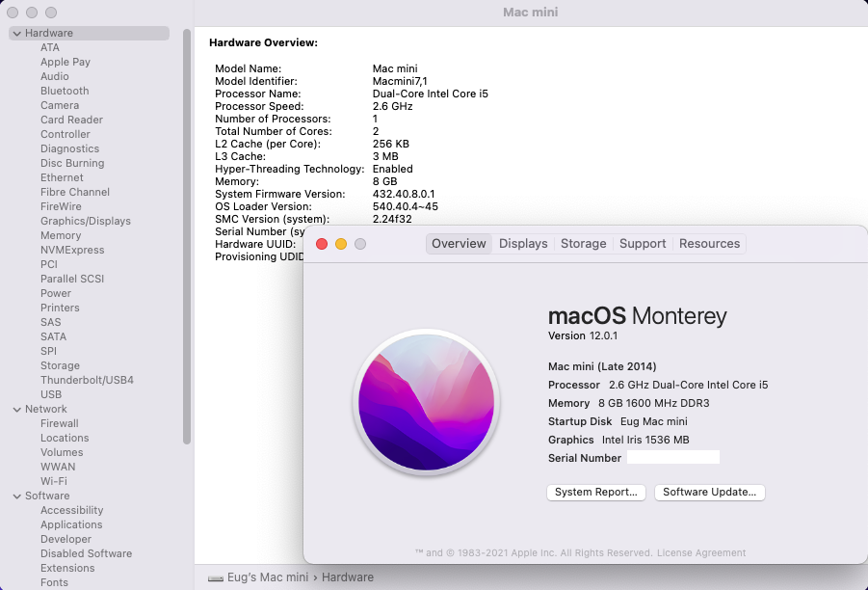The height and width of the screenshot is (590, 868).
Task: Select Storage in the sidebar list
Action: [61, 365]
